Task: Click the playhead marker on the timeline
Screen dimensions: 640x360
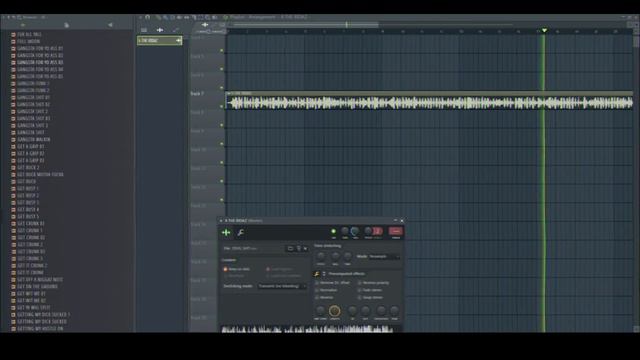Action: [544, 31]
